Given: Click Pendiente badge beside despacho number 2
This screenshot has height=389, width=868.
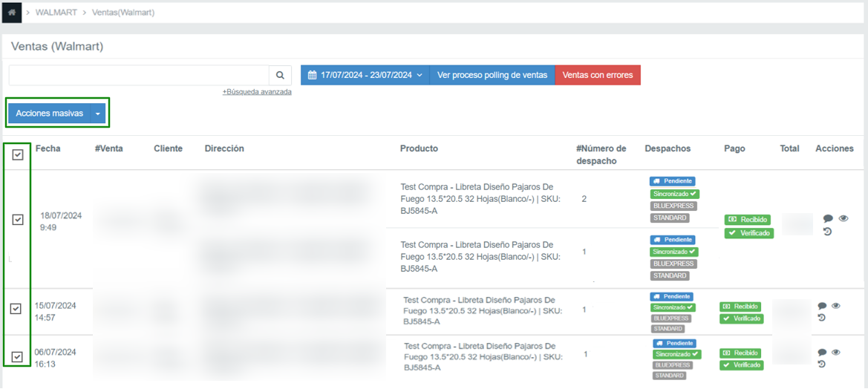Looking at the screenshot, I should coord(673,181).
